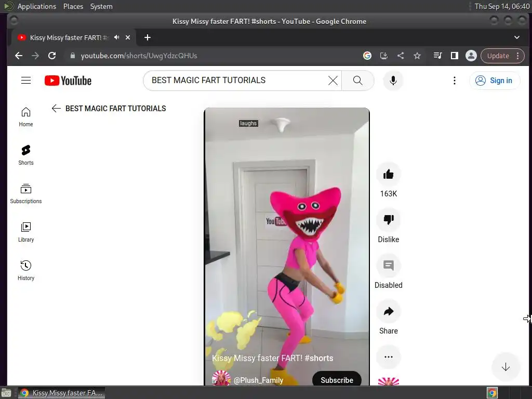The image size is (532, 399).
Task: Click the Google icon in address bar
Action: 367,56
